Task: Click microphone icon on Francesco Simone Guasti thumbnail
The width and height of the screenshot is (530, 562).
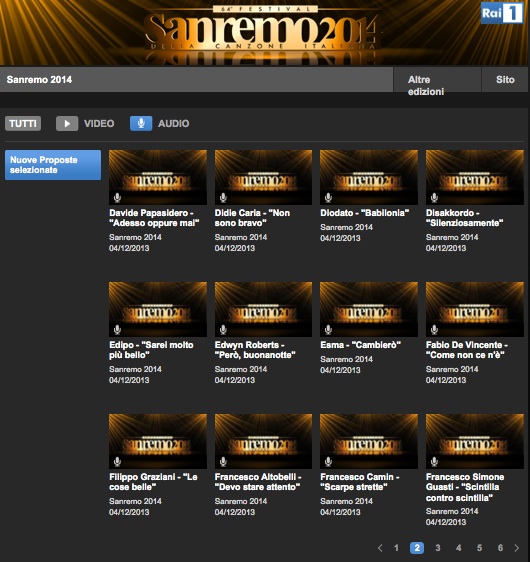Action: point(434,462)
